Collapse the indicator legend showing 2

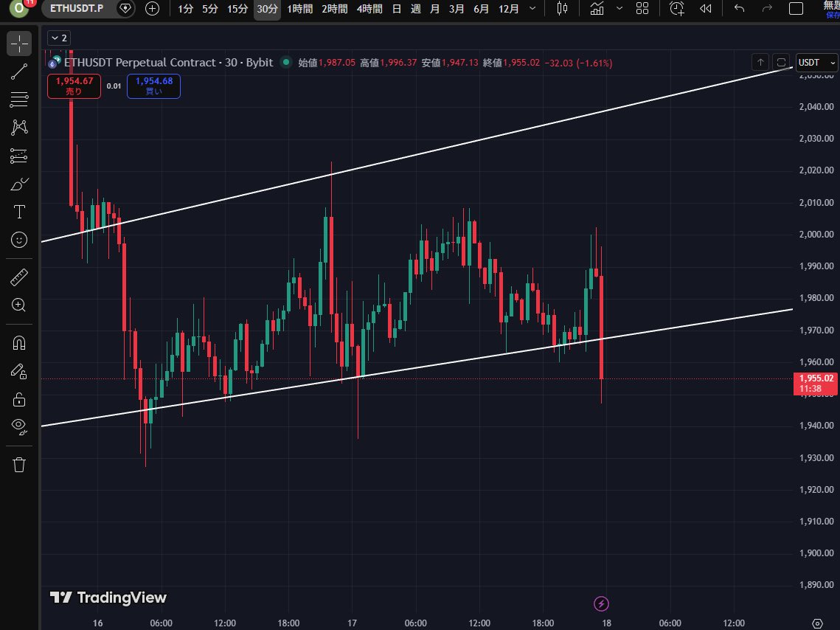59,38
